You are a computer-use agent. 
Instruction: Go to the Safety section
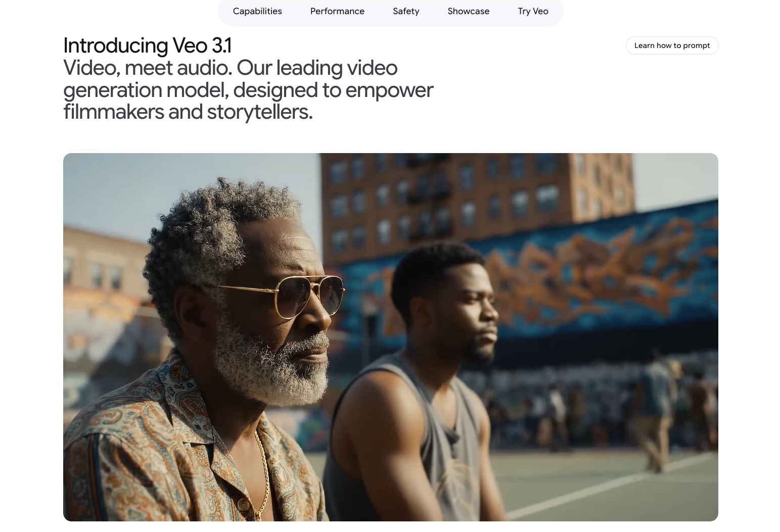406,11
